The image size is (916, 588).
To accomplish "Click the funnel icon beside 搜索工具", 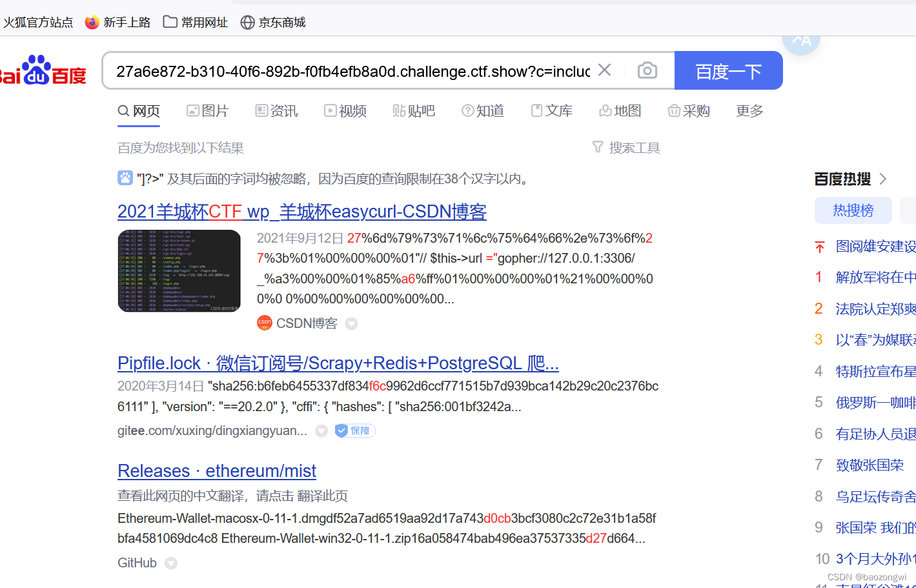I will (598, 147).
